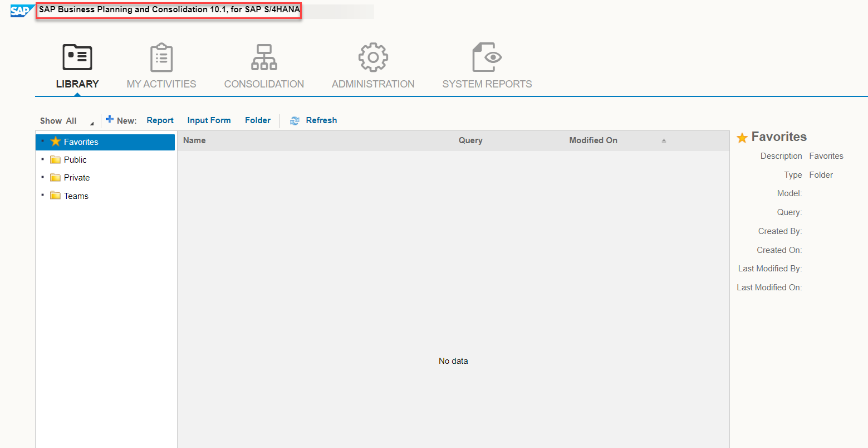
Task: Click the 'Last Modified On:' label
Action: (769, 288)
